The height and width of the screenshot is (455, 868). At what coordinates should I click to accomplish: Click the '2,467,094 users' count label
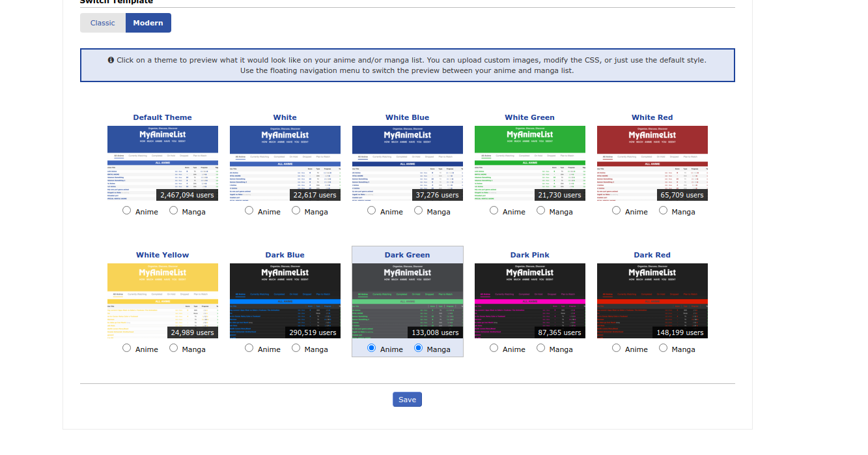187,195
